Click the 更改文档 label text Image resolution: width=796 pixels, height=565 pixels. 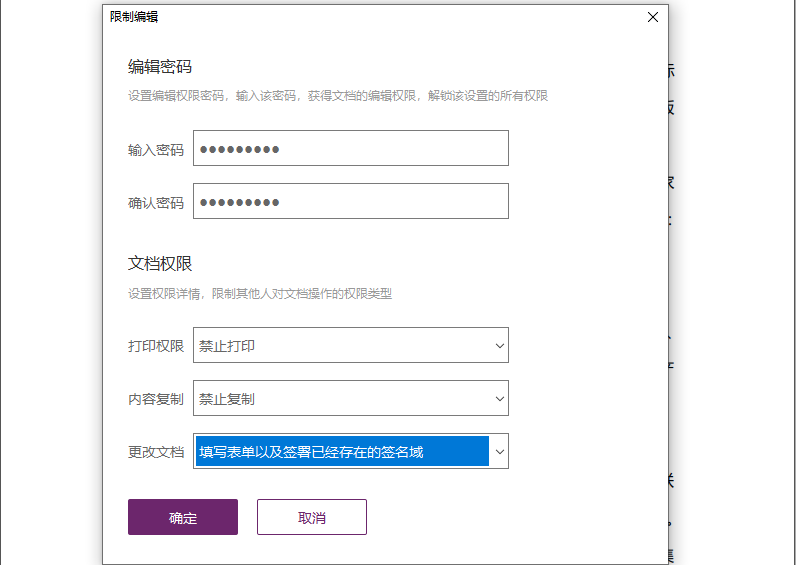156,452
